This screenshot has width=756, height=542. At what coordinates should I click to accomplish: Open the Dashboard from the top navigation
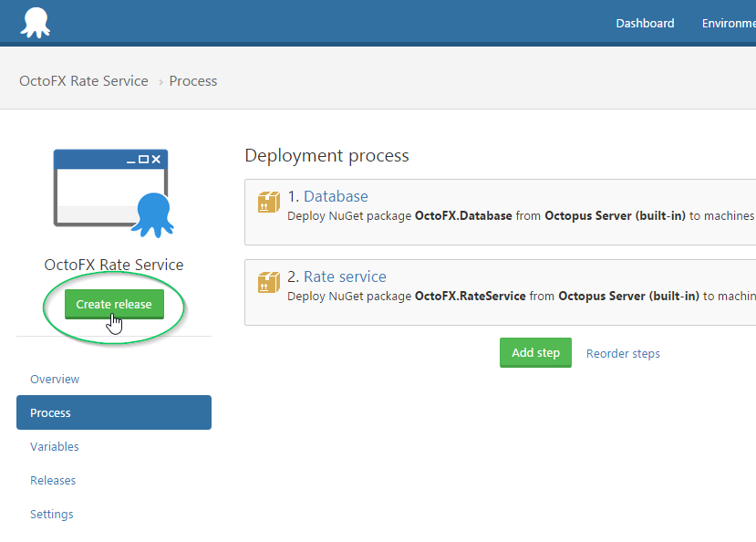645,23
